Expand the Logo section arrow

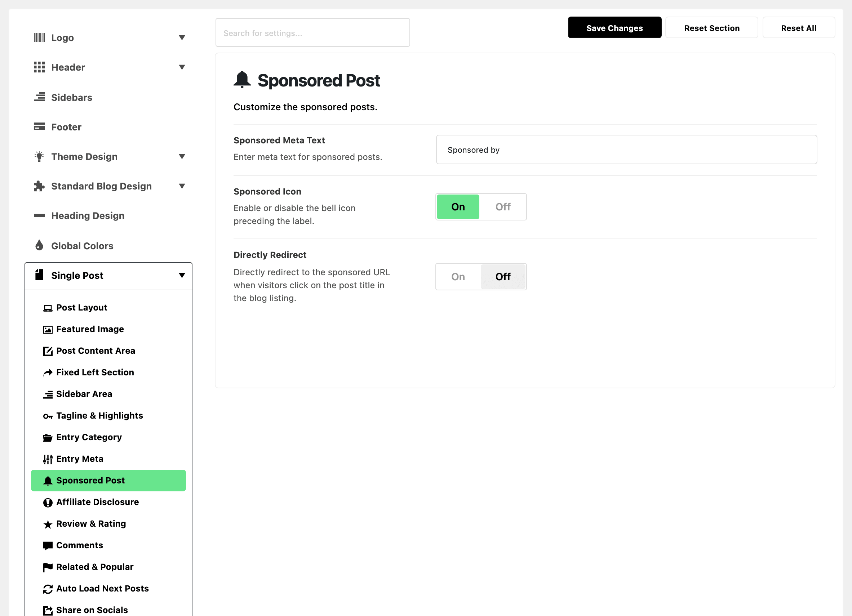(x=182, y=37)
